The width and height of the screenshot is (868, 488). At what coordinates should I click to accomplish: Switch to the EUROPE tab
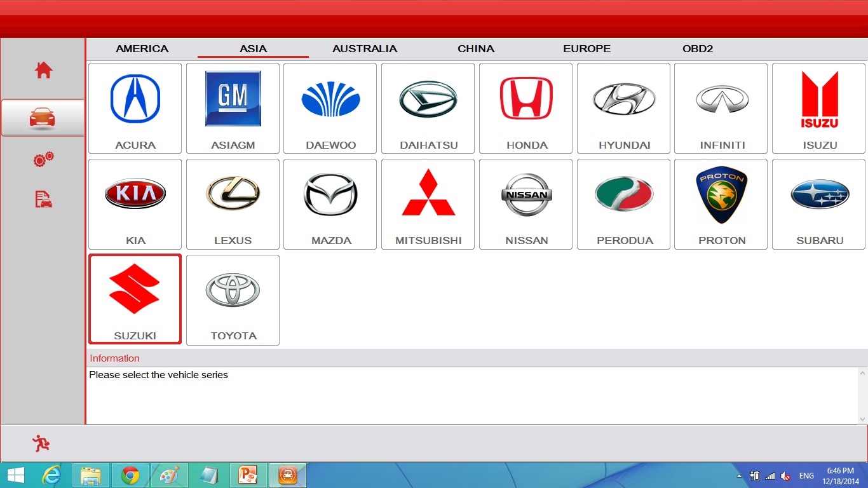pyautogui.click(x=587, y=48)
